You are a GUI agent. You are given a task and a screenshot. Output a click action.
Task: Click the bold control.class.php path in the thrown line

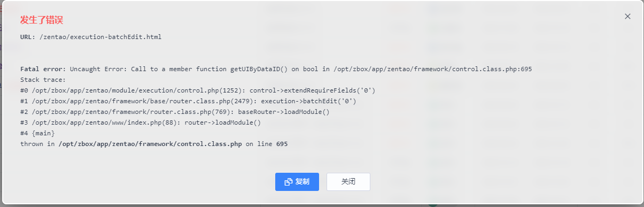(150, 144)
